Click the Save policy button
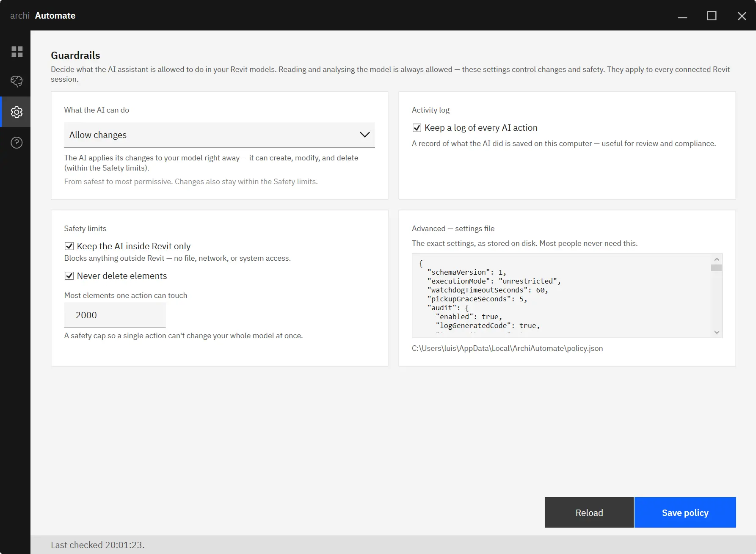The height and width of the screenshot is (554, 756). (x=685, y=513)
